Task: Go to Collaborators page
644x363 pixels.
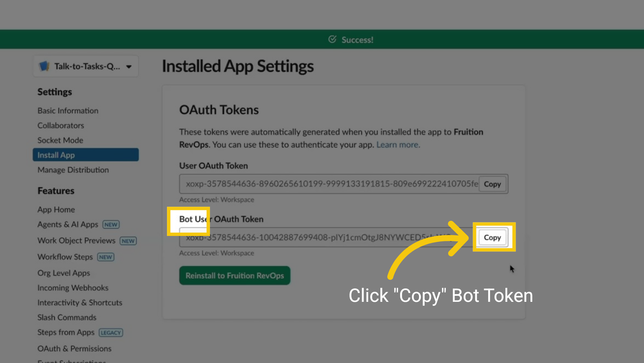Action: point(61,125)
